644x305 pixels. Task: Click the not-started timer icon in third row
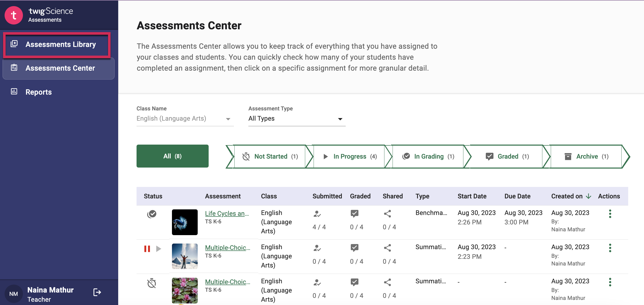[152, 283]
